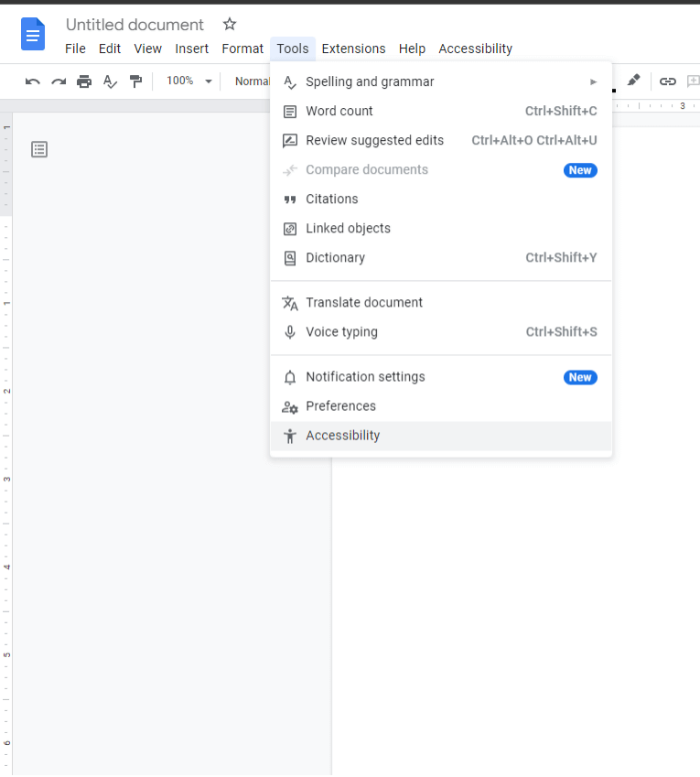
Task: Click the Ctrl+Shift+Y shortcut text
Action: 561,258
